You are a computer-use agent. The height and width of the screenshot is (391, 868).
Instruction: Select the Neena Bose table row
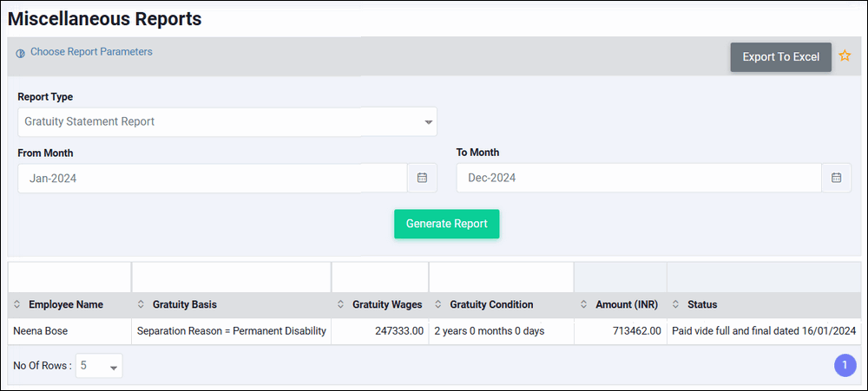(435, 331)
